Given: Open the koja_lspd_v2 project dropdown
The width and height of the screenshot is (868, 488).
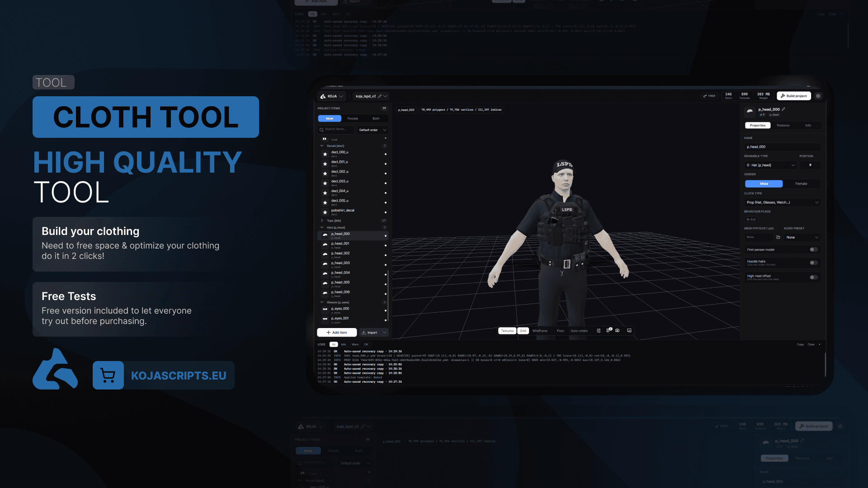Looking at the screenshot, I should pos(385,96).
